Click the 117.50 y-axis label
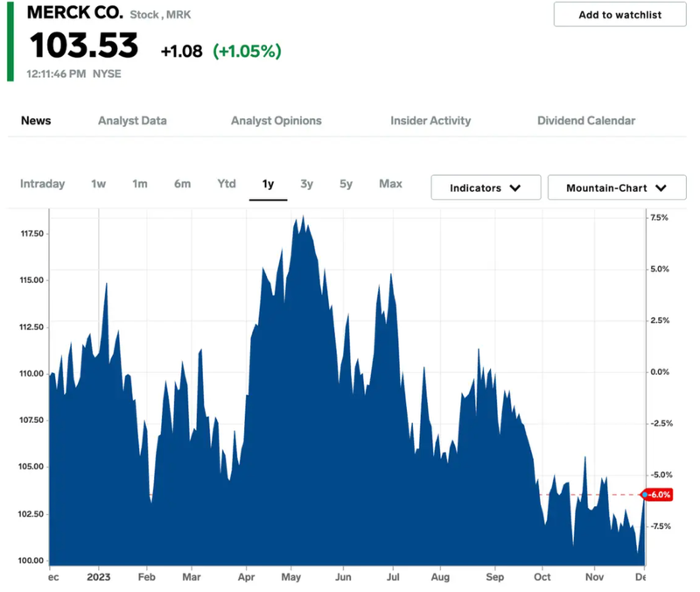This screenshot has height=592, width=700. pos(32,234)
